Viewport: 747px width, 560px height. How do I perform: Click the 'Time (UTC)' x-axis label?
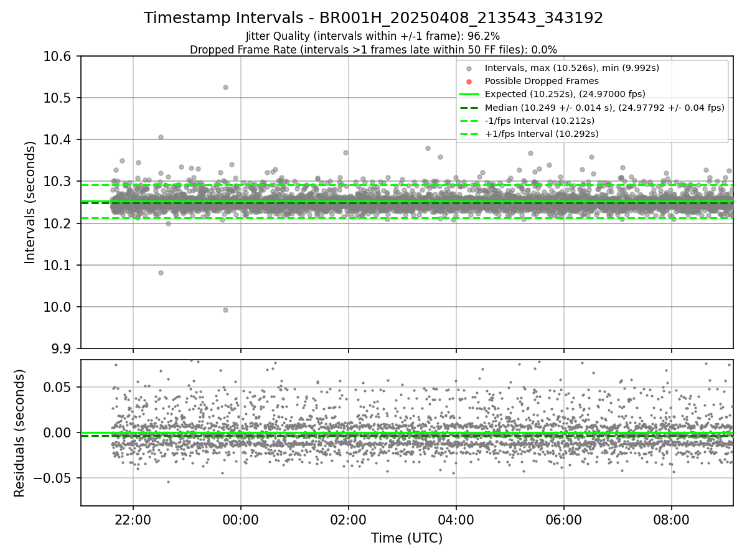pos(407,538)
